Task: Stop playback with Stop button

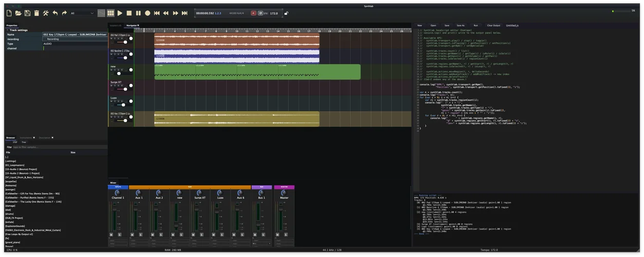Action: click(129, 13)
